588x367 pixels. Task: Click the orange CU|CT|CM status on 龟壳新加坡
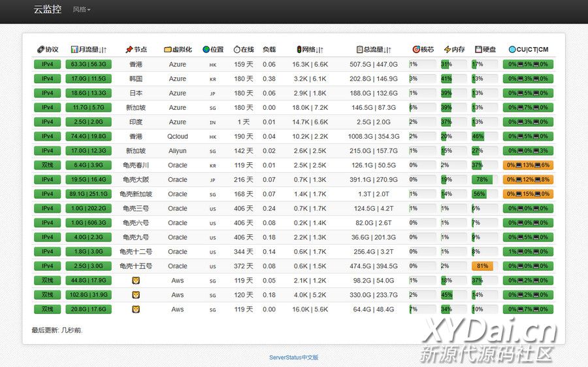point(528,194)
